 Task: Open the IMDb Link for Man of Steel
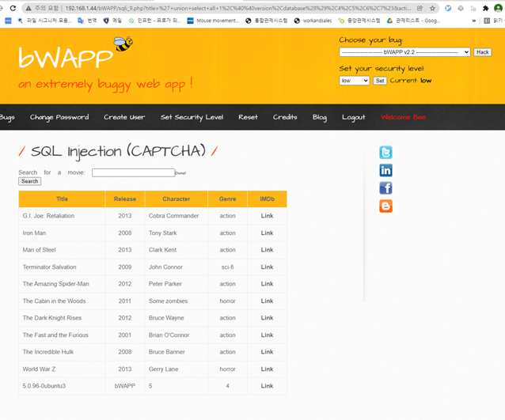point(267,250)
